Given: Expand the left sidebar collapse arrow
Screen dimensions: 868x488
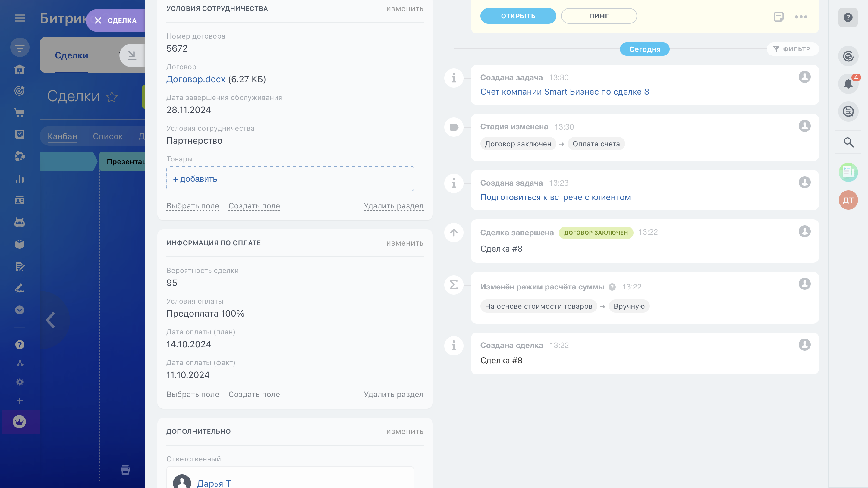Looking at the screenshot, I should (x=51, y=320).
